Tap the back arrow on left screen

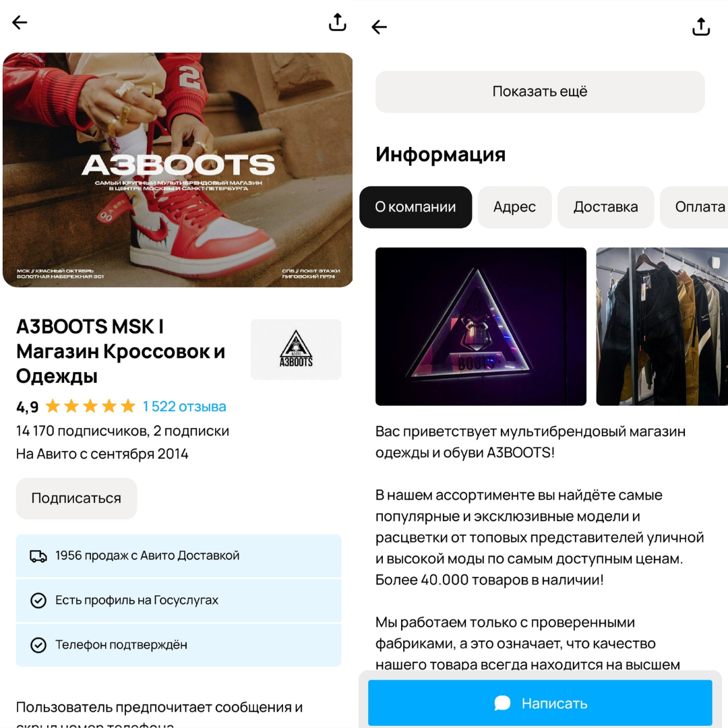20,22
